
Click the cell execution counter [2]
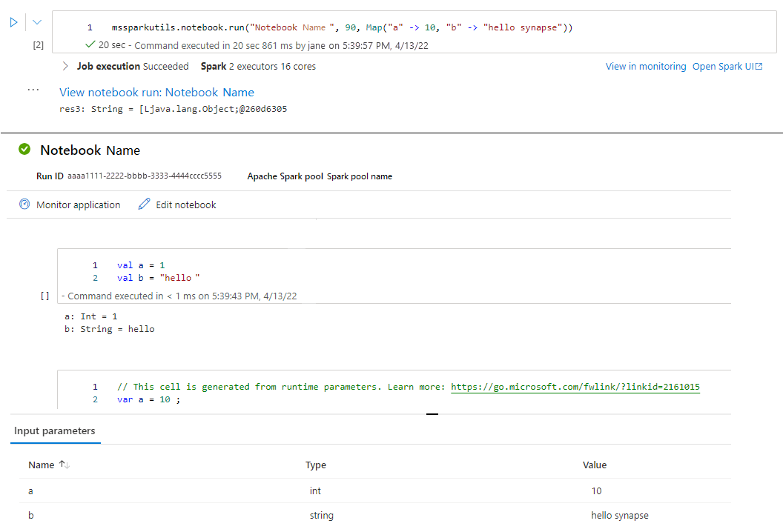38,44
